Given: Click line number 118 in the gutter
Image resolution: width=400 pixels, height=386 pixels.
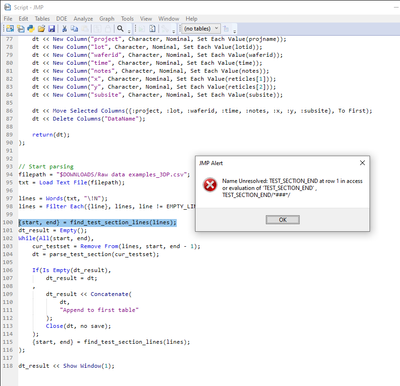Looking at the screenshot, I should (x=7, y=366).
